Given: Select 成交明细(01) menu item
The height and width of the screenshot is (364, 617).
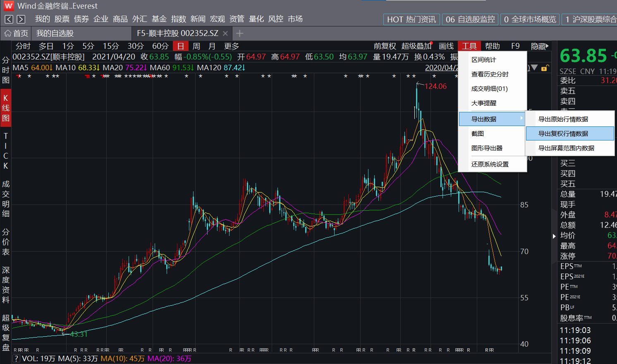Looking at the screenshot, I should pos(492,89).
